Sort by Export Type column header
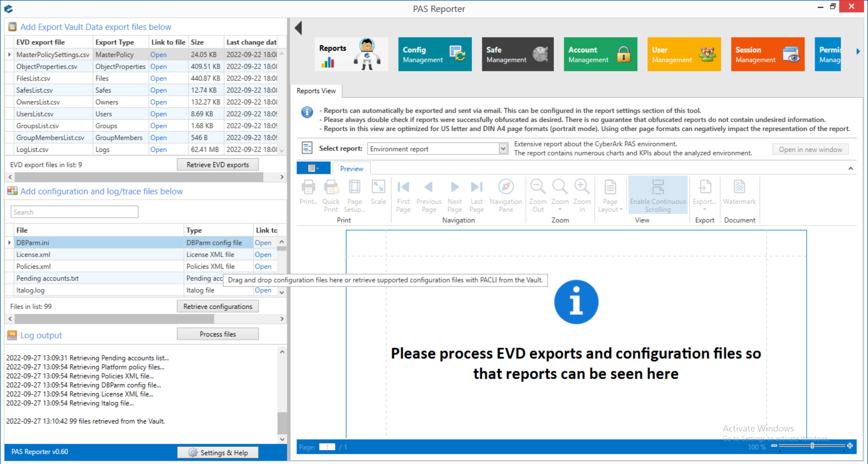 tap(121, 42)
